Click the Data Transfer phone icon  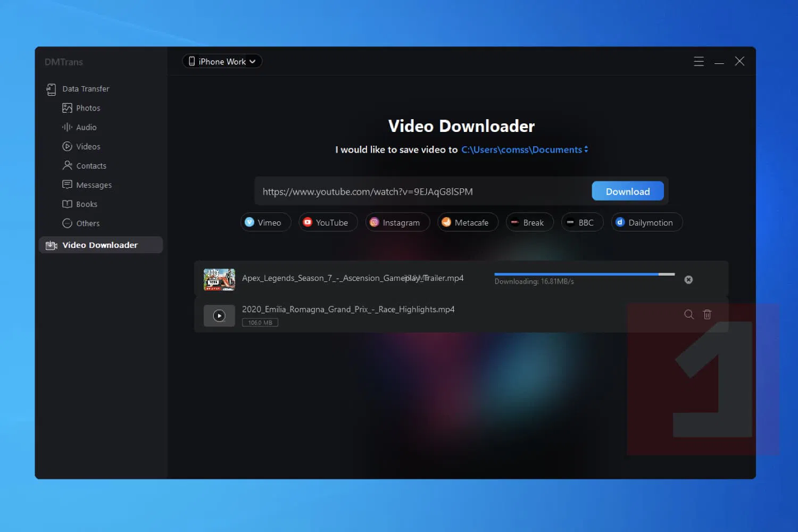(x=51, y=89)
